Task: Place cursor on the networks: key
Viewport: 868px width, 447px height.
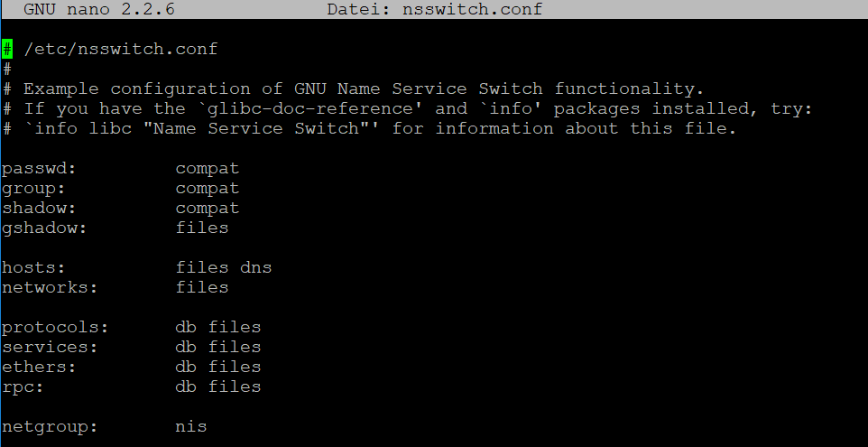Action: coord(50,287)
